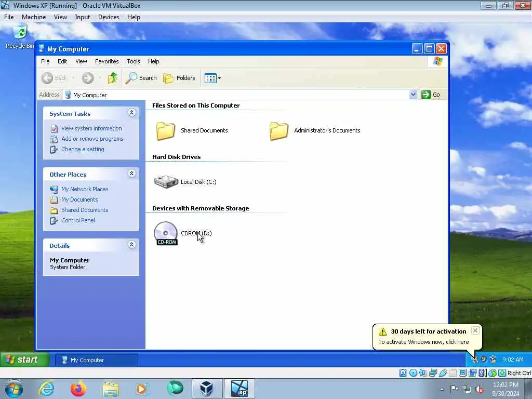This screenshot has width=532, height=399.
Task: Open the Tools menu
Action: point(134,61)
